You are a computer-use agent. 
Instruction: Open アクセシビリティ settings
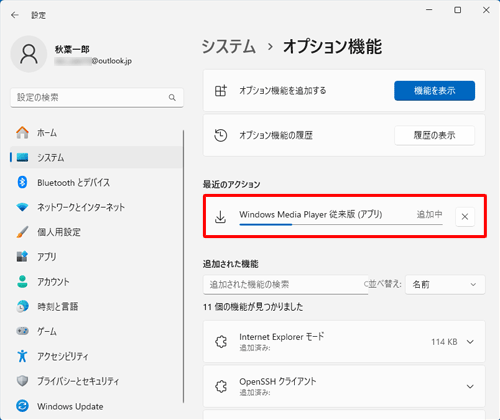(x=96, y=356)
